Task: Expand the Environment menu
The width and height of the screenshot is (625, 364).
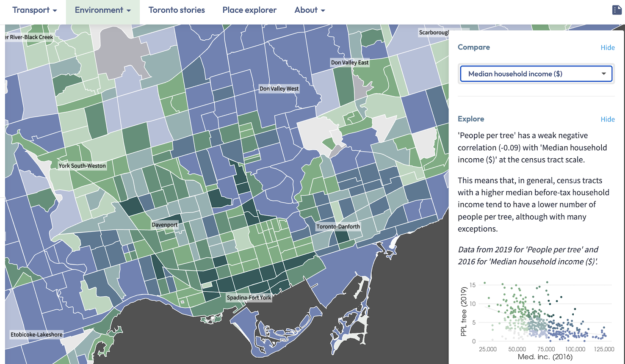Action: click(102, 10)
